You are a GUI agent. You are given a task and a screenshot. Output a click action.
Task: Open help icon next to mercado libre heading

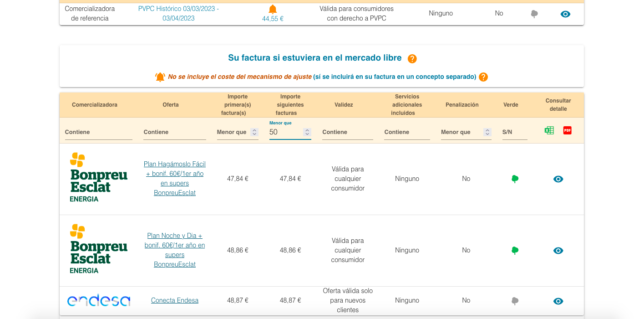(412, 59)
